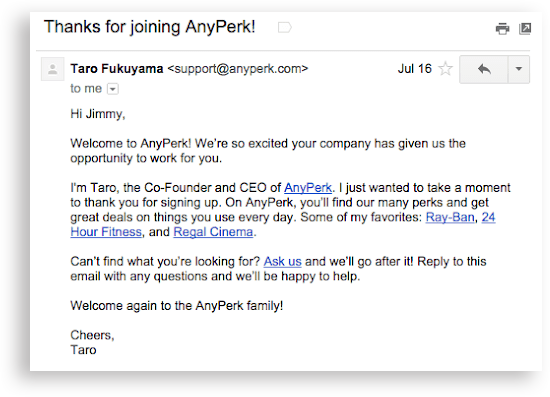Expand the 'to me' recipient details
The image size is (550, 397).
tap(113, 89)
